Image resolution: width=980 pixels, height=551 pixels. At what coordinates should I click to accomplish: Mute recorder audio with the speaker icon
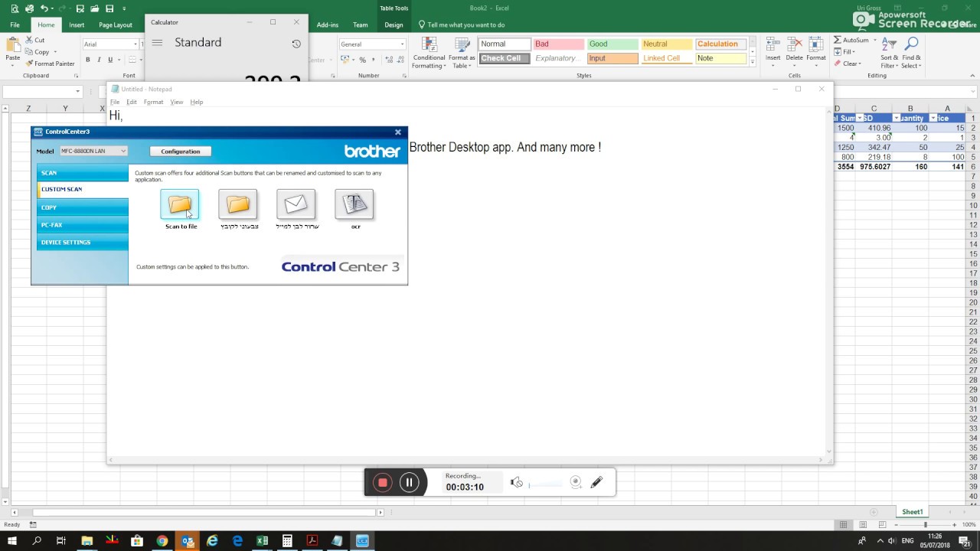tap(517, 482)
